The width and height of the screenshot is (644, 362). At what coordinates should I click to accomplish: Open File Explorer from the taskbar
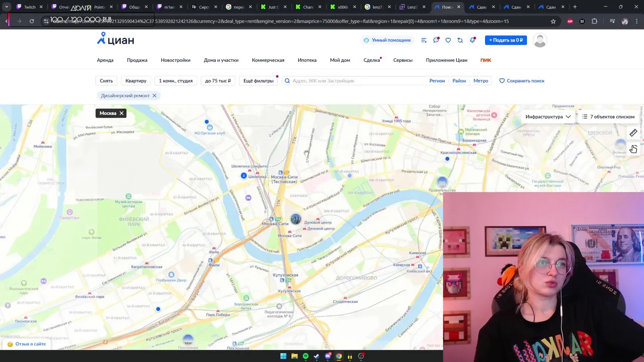(x=294, y=356)
